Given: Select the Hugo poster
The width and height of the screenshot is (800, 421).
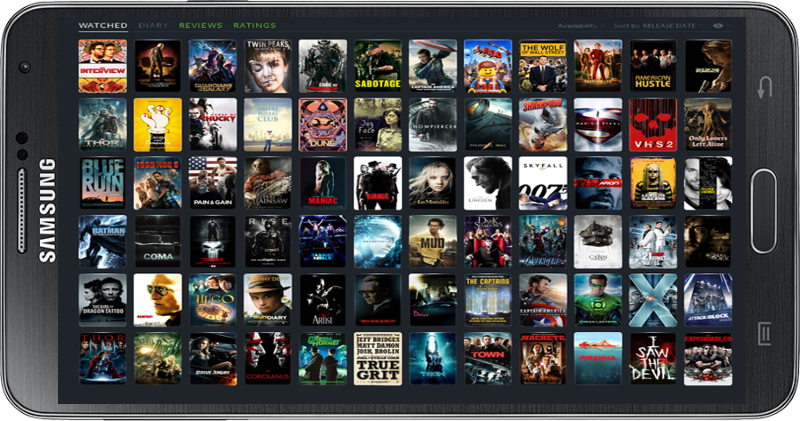Looking at the screenshot, I should click(213, 300).
